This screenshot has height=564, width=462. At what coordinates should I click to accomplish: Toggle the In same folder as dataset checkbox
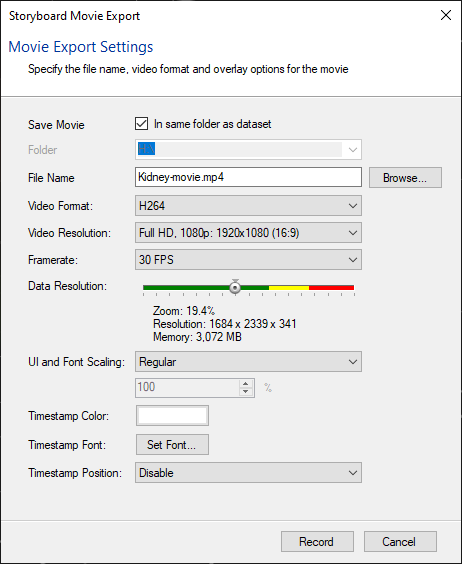coord(141,124)
